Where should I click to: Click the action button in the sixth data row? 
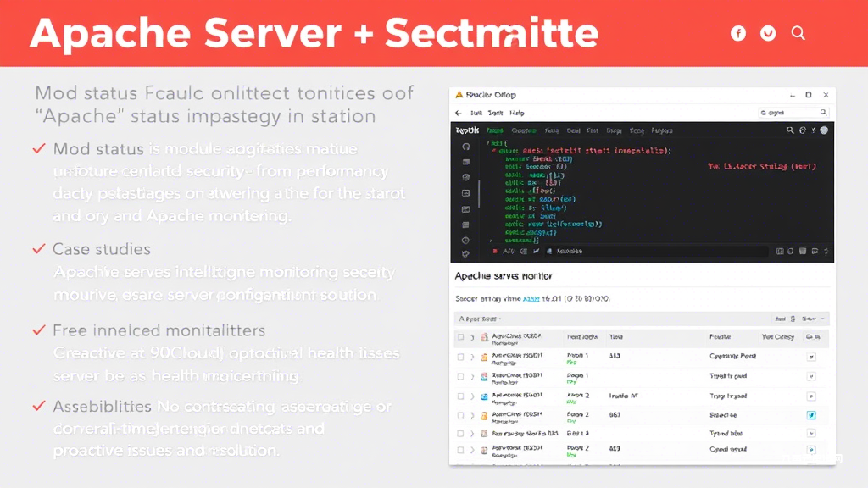811,451
